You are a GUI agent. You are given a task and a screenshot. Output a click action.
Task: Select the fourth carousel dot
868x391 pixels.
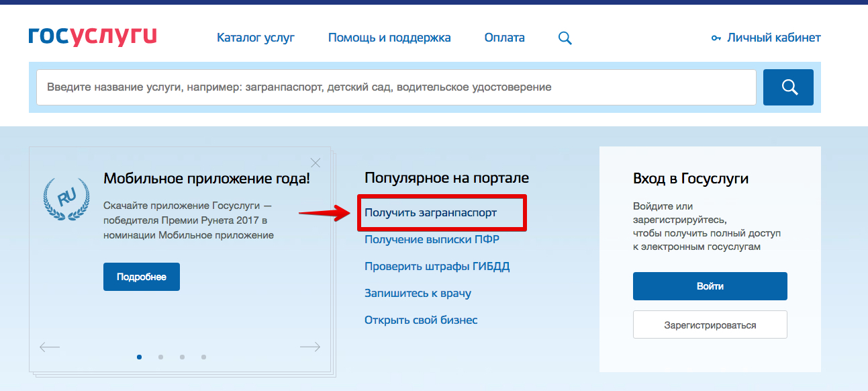tap(203, 357)
